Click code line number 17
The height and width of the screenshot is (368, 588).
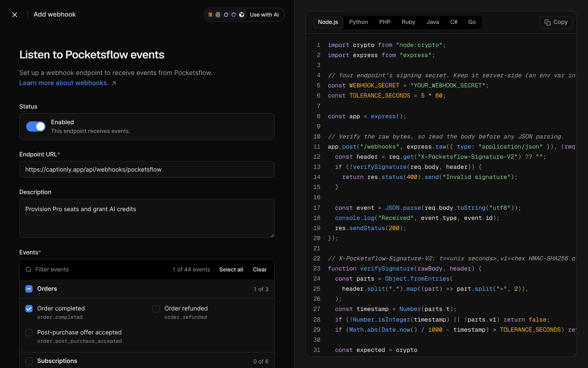[x=317, y=208]
